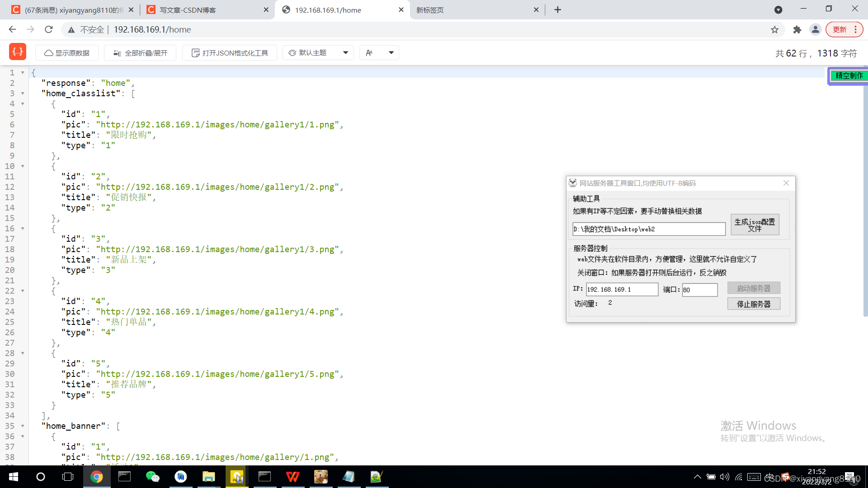Viewport: 868px width, 488px height.
Task: Toggle fold/expand all nodes
Action: pyautogui.click(x=140, y=53)
